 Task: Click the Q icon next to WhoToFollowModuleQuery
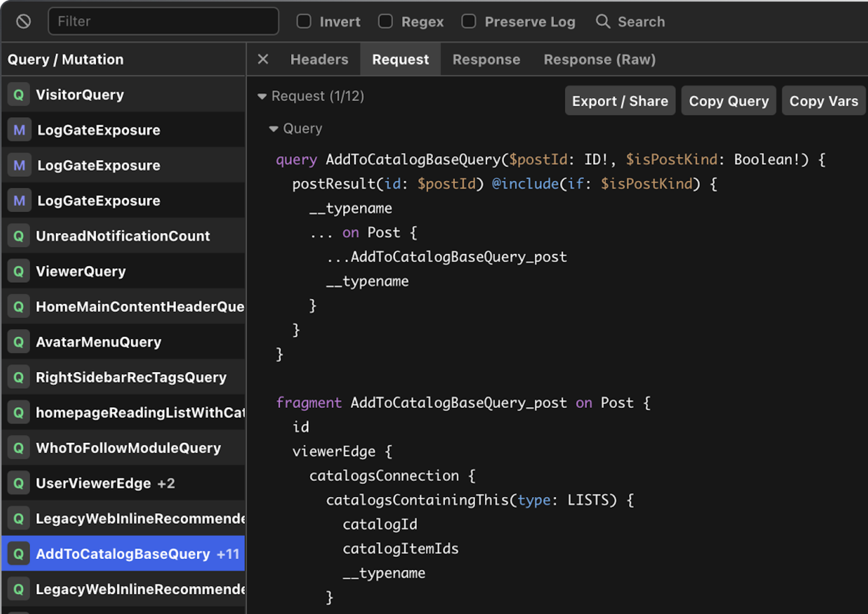(18, 447)
